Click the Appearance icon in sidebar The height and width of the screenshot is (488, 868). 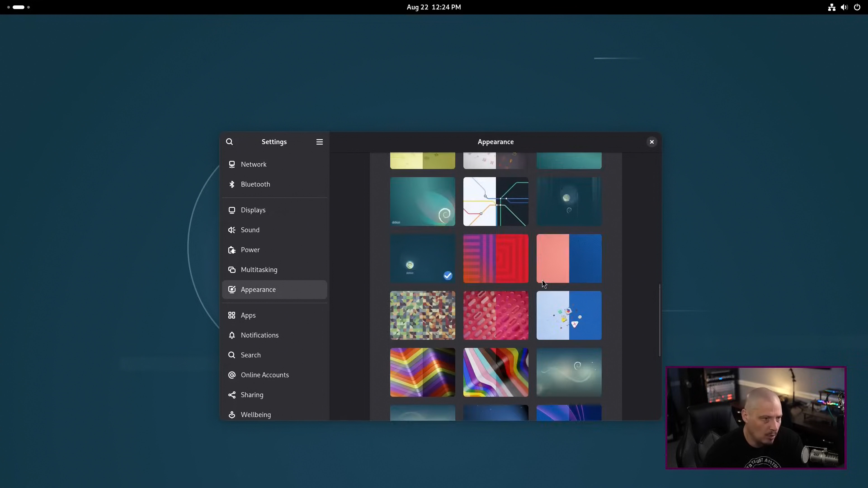pos(232,290)
